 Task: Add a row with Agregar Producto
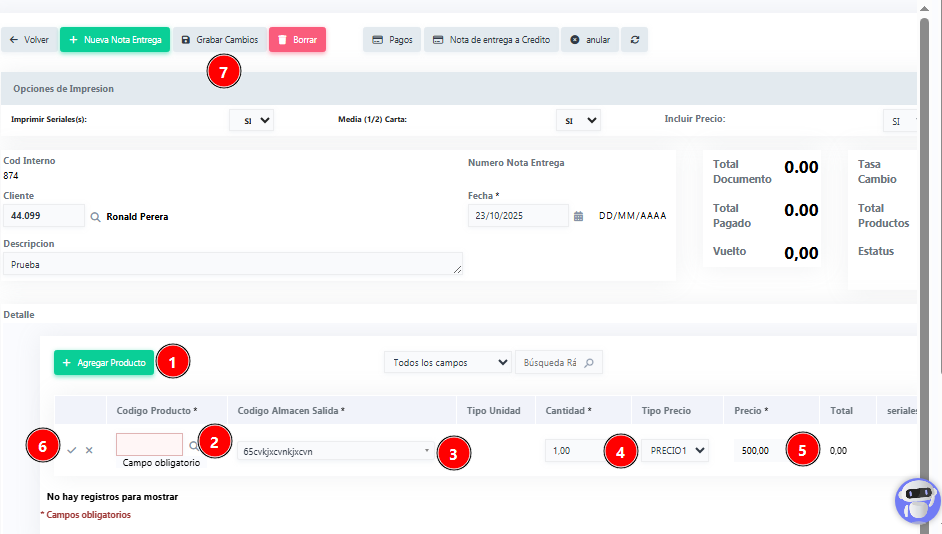click(104, 363)
